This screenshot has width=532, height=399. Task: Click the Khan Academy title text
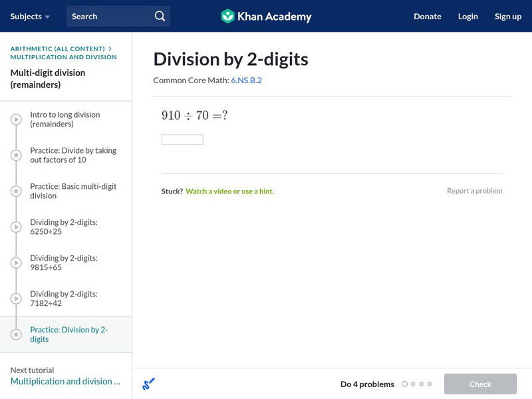(274, 16)
